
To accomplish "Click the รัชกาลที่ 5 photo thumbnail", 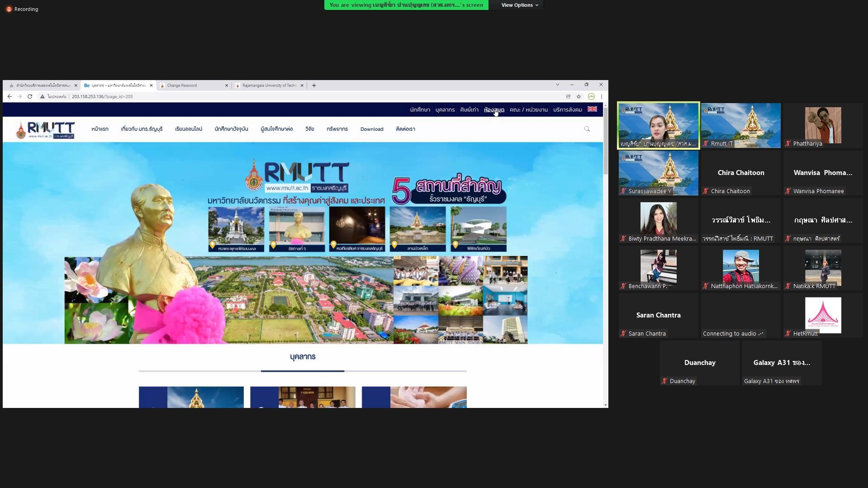I will pos(297,229).
